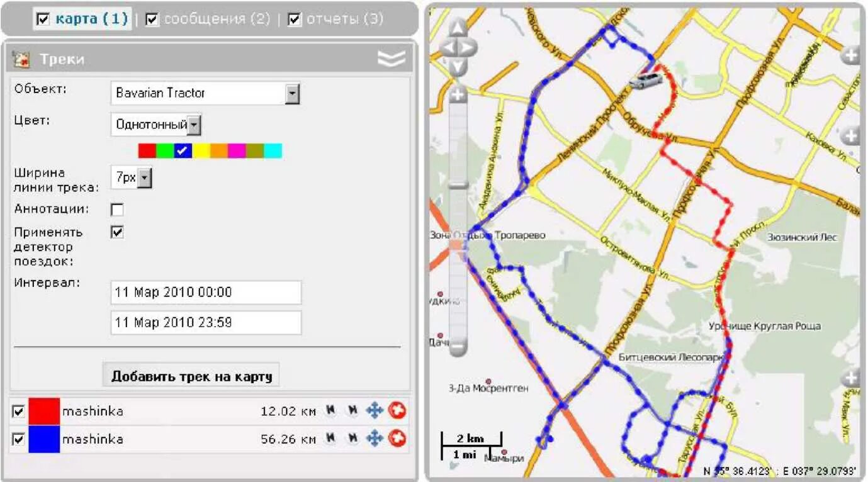
Task: Click the car marker on the map
Action: point(646,81)
